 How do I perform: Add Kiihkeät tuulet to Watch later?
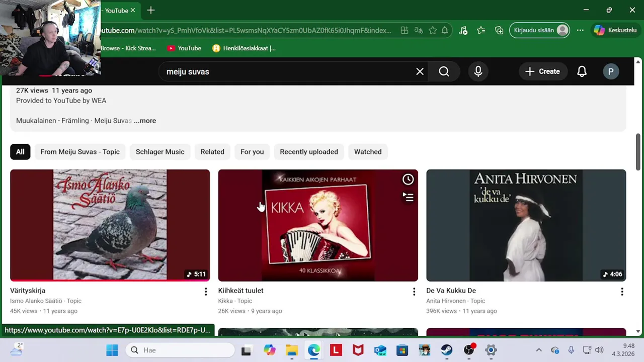pos(408,179)
